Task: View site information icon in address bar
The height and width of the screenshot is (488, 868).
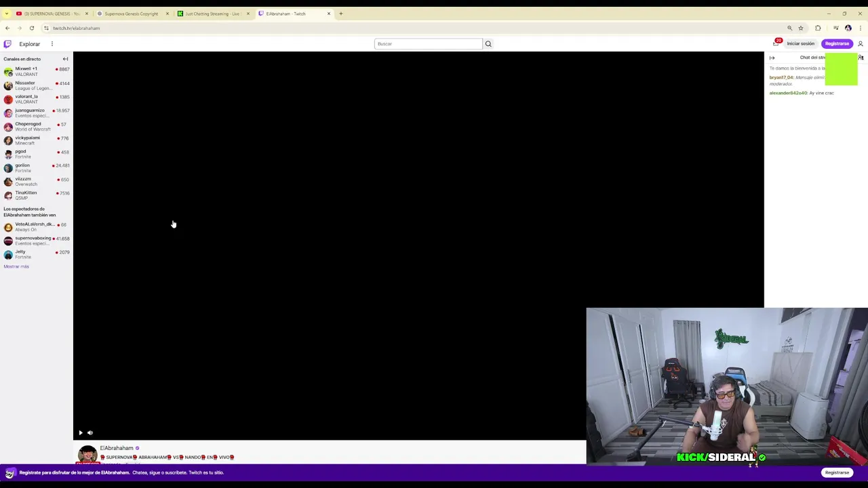Action: click(46, 28)
